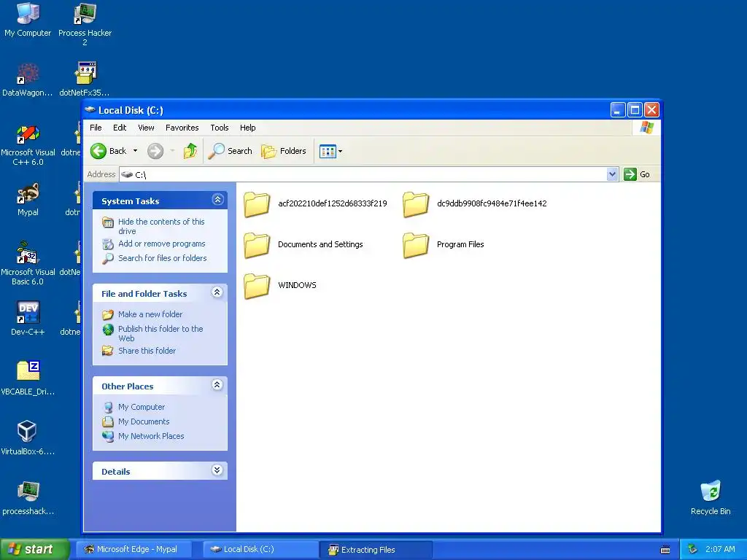Image resolution: width=747 pixels, height=560 pixels.
Task: Select Microsoft Visual Basic 6.0 icon
Action: tap(28, 253)
